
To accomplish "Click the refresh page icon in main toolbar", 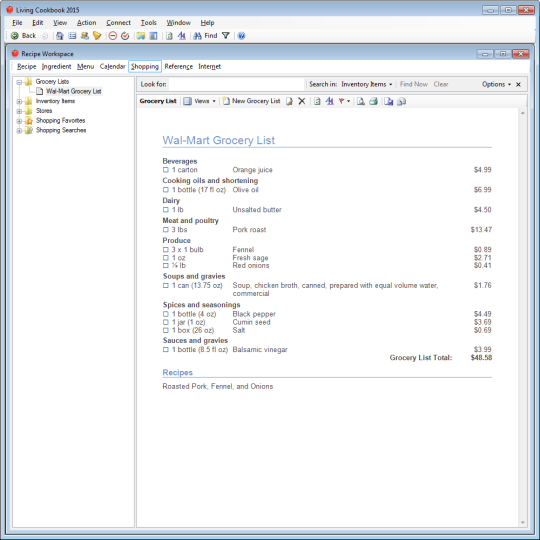I will [x=169, y=35].
